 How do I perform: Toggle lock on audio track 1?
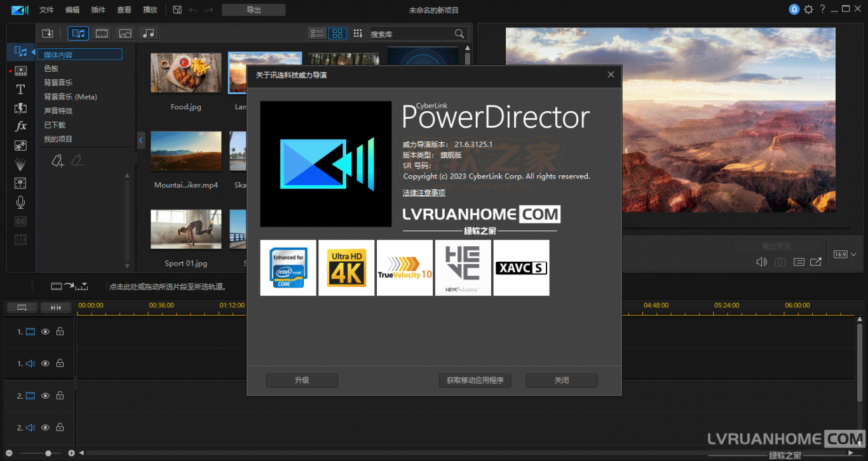point(60,363)
